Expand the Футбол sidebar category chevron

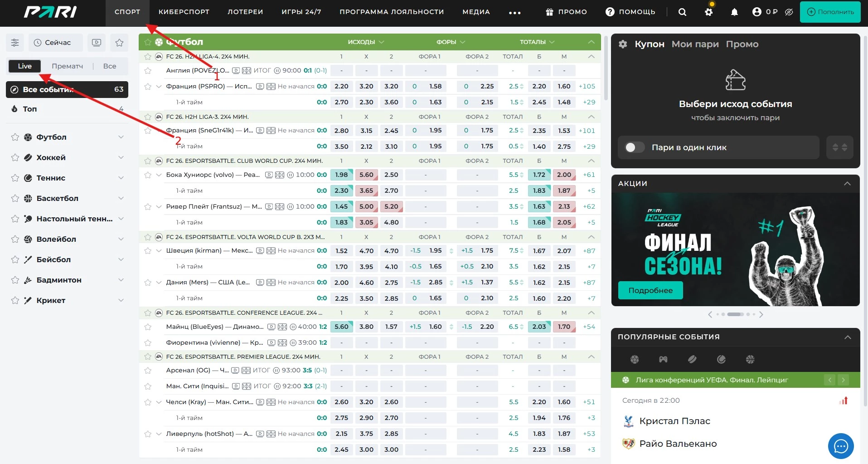coord(121,137)
